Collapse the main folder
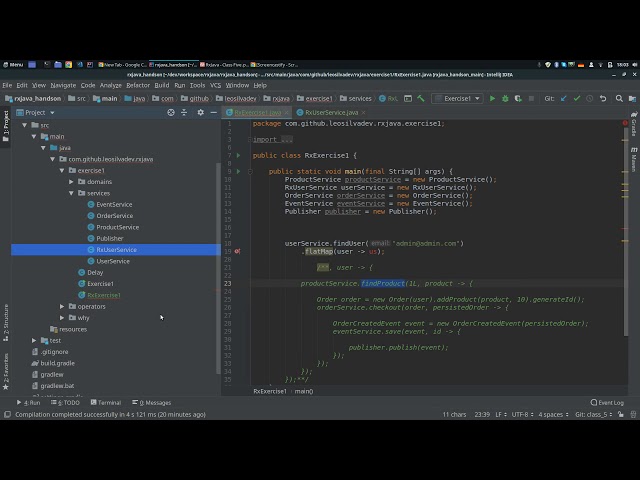Viewport: 640px width, 480px height. [34, 136]
